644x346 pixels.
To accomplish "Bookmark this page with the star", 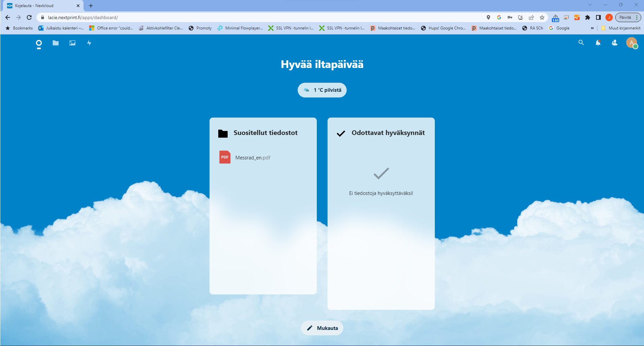I will pyautogui.click(x=542, y=17).
